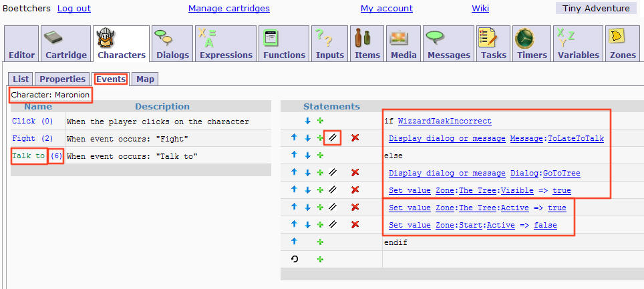Delete the Display dialog GoToTree statement

(355, 173)
